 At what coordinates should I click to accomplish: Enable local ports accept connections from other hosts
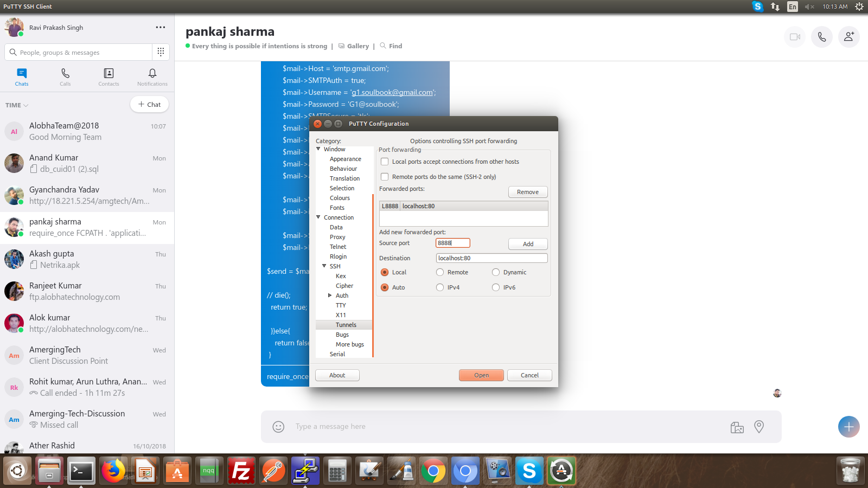[385, 162]
